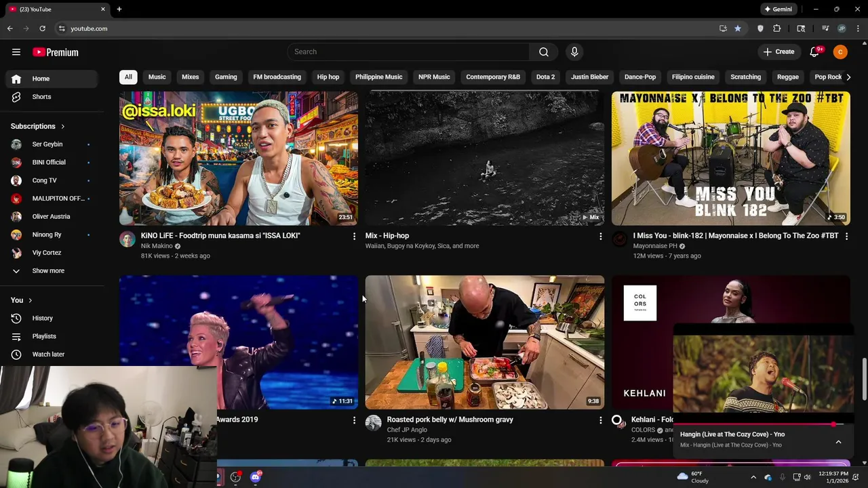Screen dimensions: 868x488
Task: Open Chrome three-dot menu
Action: click(x=859, y=28)
